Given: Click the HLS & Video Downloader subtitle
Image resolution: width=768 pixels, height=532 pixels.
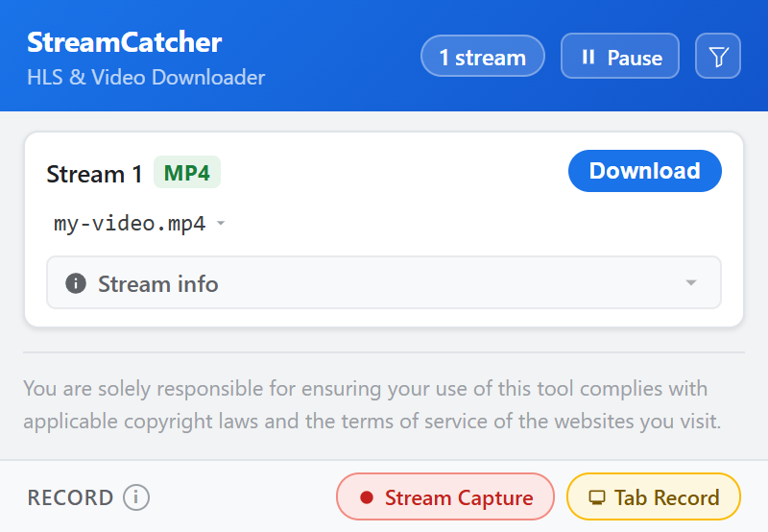Looking at the screenshot, I should tap(146, 77).
